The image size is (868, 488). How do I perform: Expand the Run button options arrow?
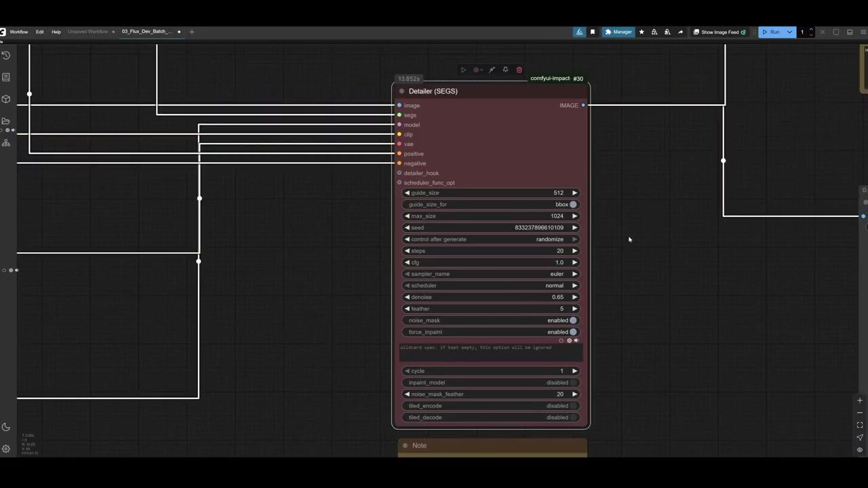(789, 32)
